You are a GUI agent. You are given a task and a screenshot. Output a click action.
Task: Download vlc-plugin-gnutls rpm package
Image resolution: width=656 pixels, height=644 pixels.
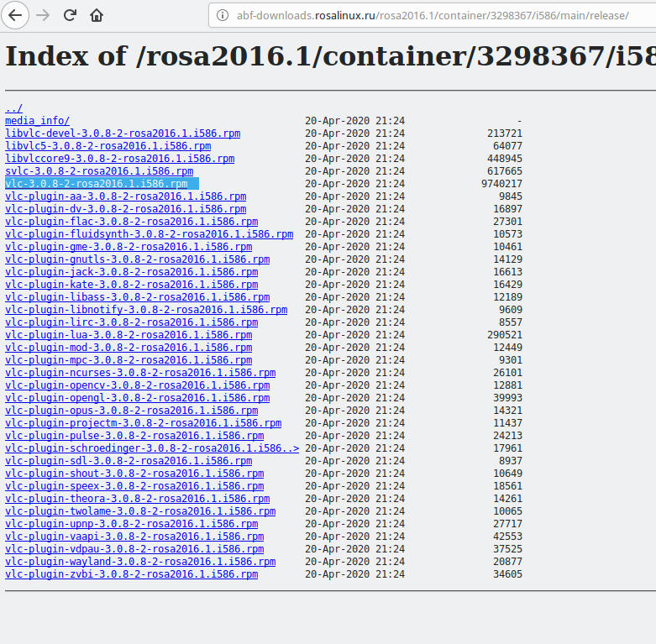coord(137,259)
